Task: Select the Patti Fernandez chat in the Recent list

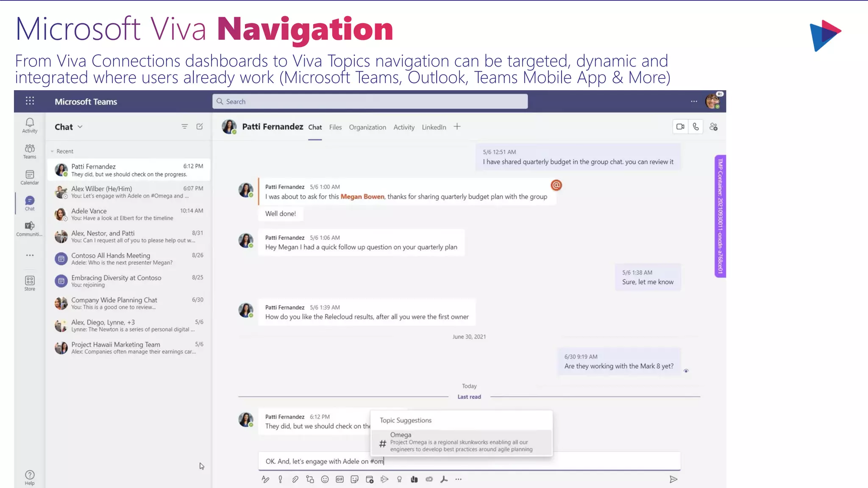Action: pos(129,170)
